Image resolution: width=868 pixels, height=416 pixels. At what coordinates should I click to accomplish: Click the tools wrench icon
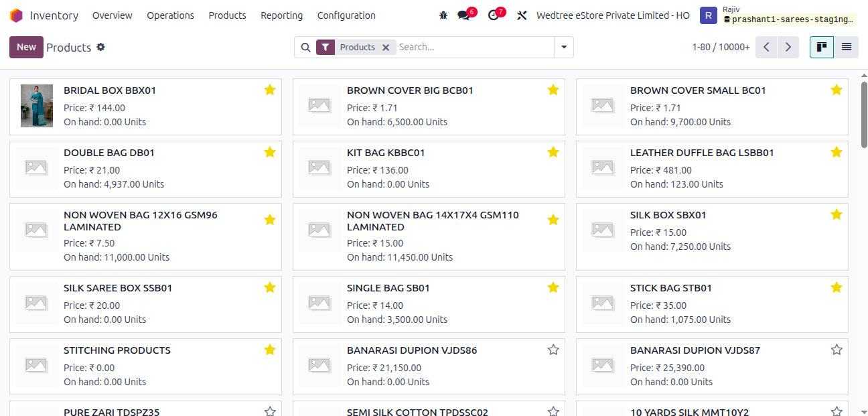(522, 15)
